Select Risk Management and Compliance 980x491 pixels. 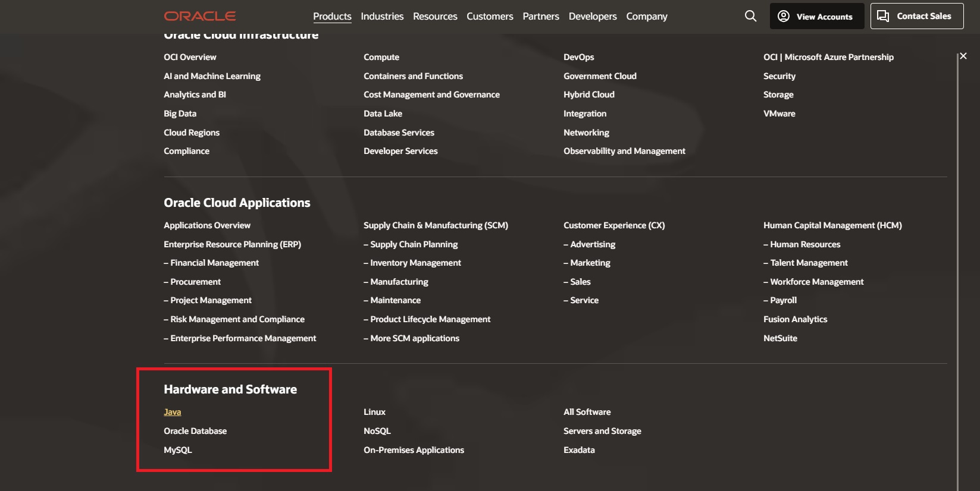234,319
